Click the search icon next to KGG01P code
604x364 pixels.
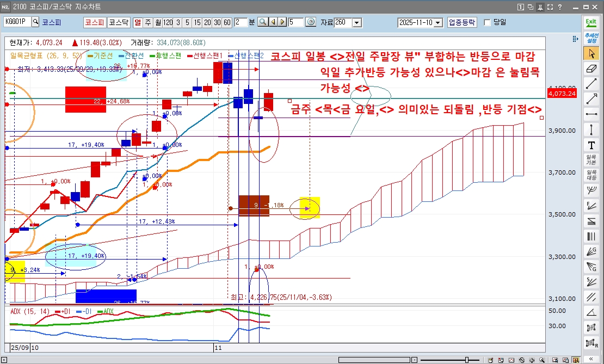coord(36,22)
